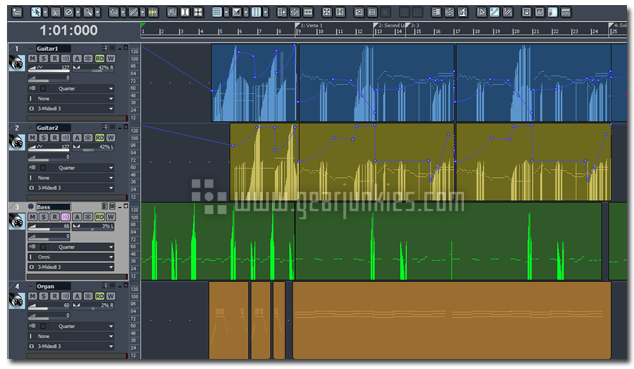The width and height of the screenshot is (634, 369).
Task: Toggle automation read on Organ track
Action: coord(99,296)
